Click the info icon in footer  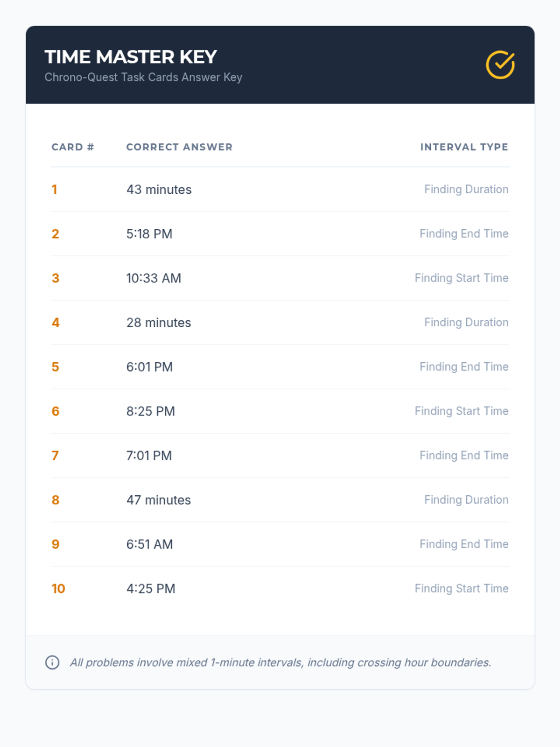(x=52, y=662)
